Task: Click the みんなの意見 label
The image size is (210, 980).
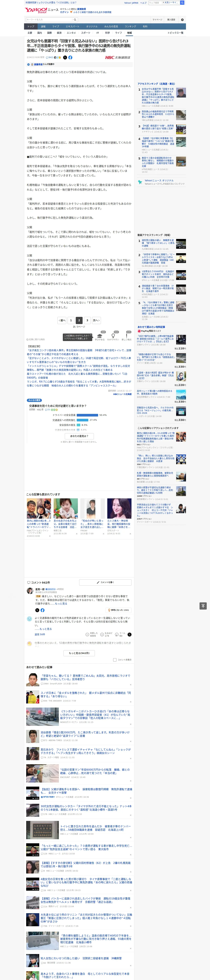Action: click(x=34, y=400)
